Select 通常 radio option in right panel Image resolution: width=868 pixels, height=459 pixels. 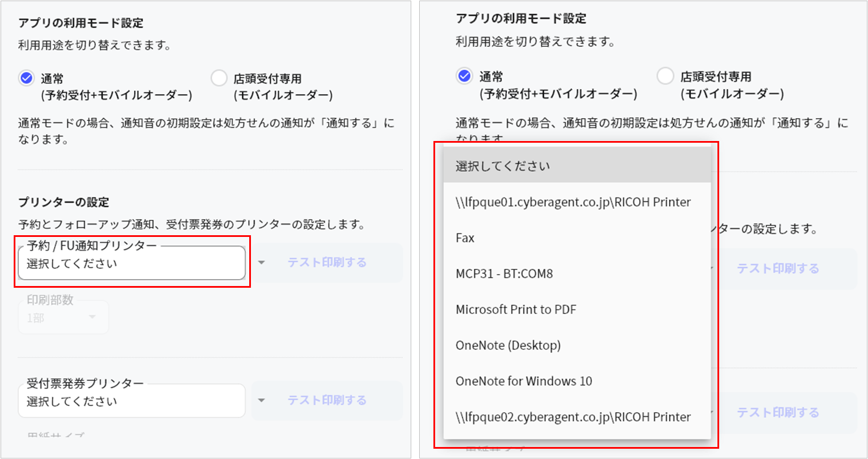pyautogui.click(x=464, y=76)
